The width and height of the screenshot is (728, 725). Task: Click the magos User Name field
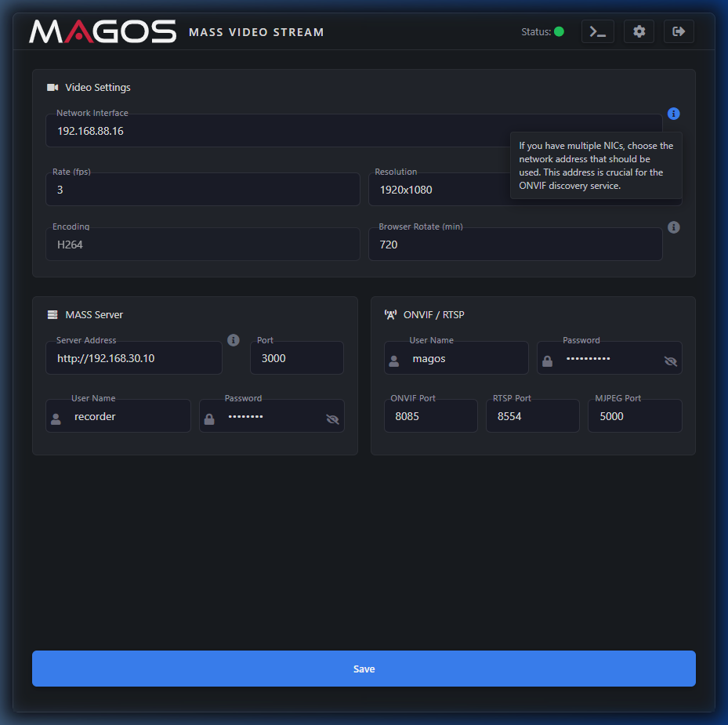(456, 358)
